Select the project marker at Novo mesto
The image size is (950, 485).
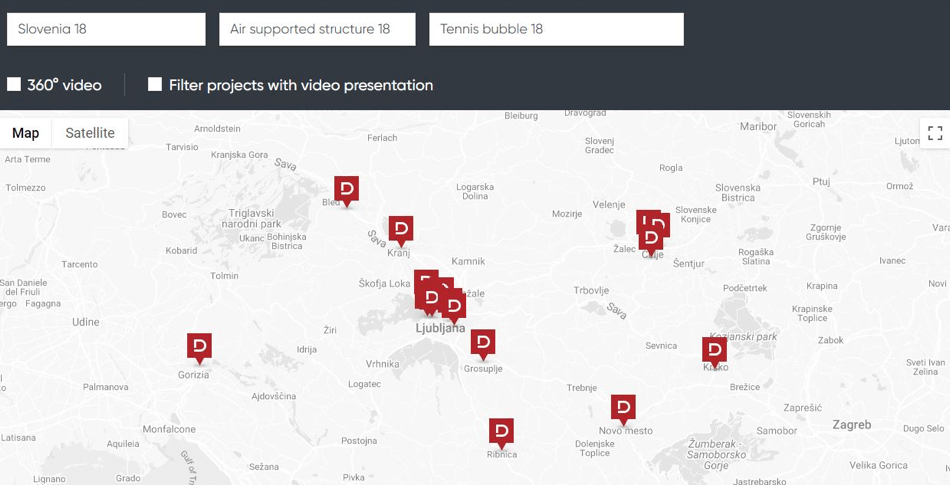[623, 409]
